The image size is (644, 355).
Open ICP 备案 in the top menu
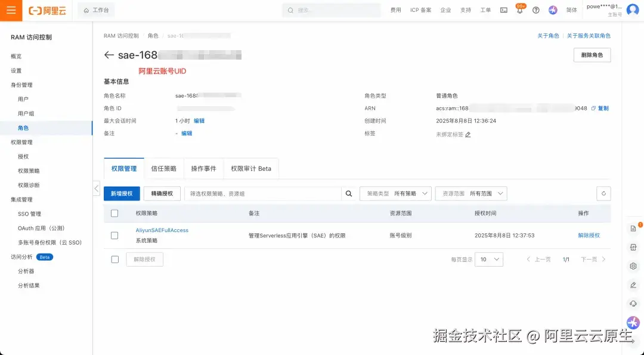click(x=420, y=10)
